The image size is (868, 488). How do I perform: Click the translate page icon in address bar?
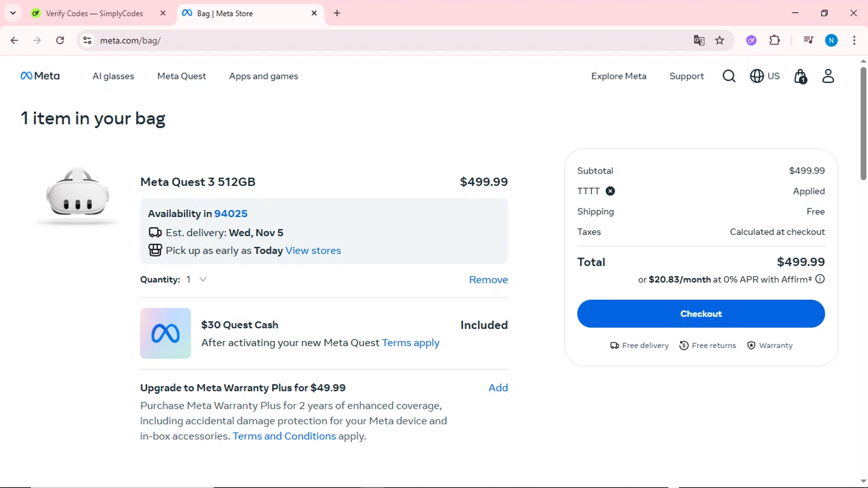[x=699, y=41]
